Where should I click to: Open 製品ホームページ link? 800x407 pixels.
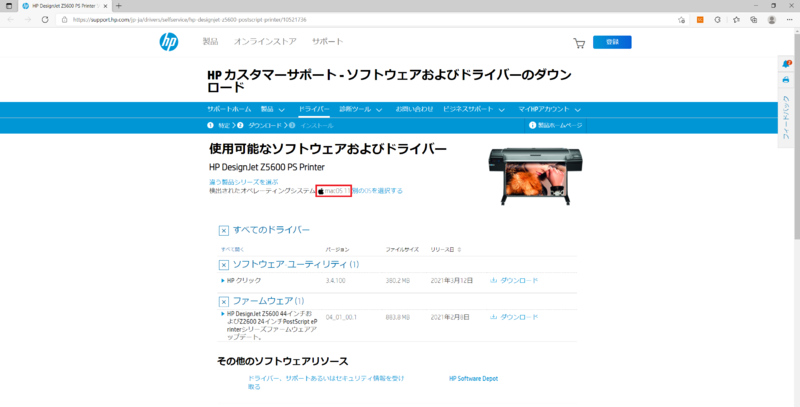pyautogui.click(x=556, y=125)
